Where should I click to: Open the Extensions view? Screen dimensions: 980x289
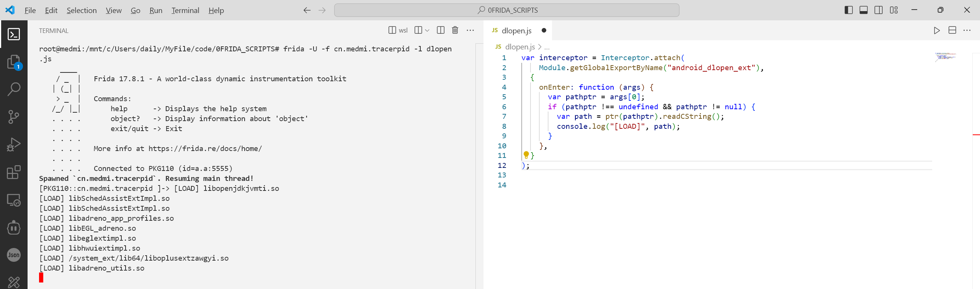14,172
